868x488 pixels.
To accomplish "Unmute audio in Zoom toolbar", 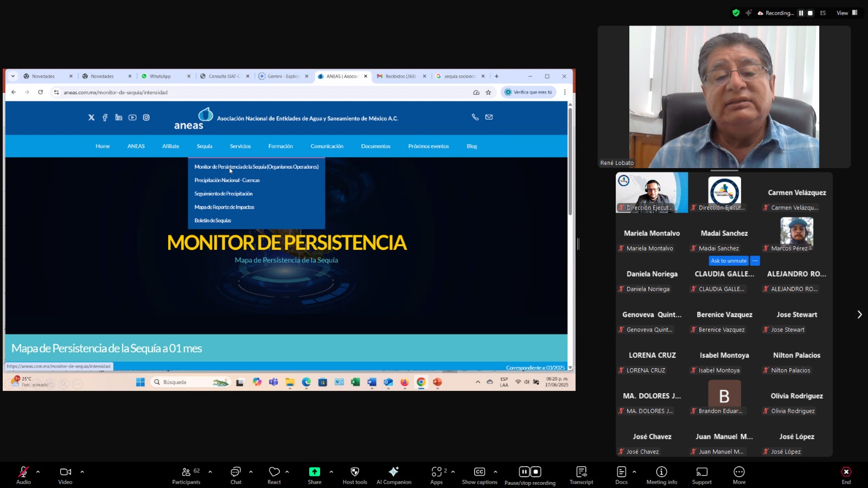I will pyautogui.click(x=23, y=475).
